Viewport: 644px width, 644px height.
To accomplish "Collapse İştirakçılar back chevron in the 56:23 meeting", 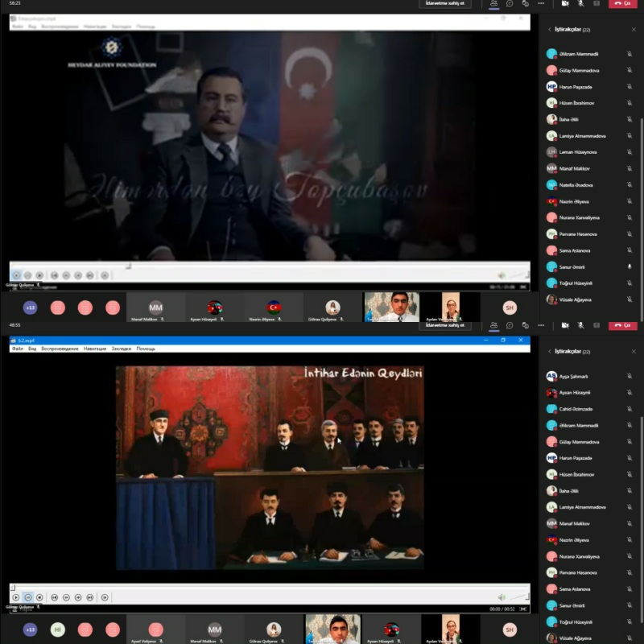I will click(x=550, y=30).
